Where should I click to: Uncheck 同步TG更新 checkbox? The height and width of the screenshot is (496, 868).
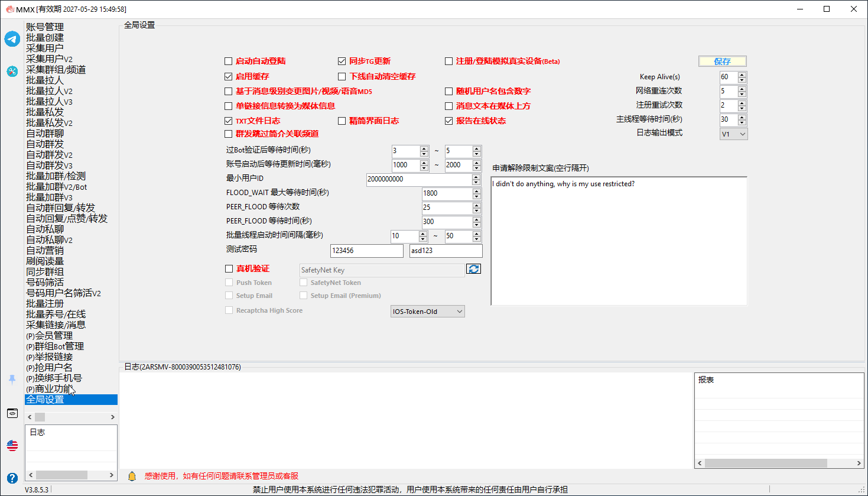pos(342,61)
